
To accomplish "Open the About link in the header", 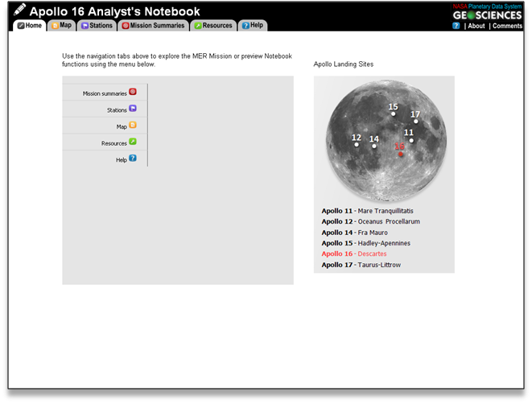I will [476, 26].
